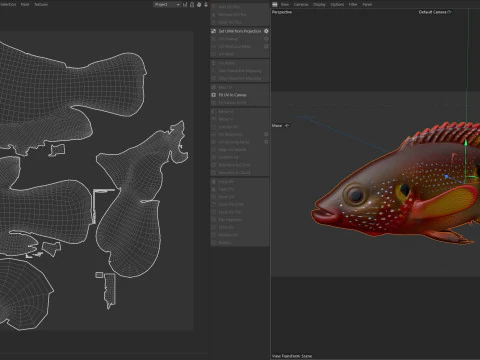Open the Display menu of 3D viewport
480x360 pixels.
319,4
